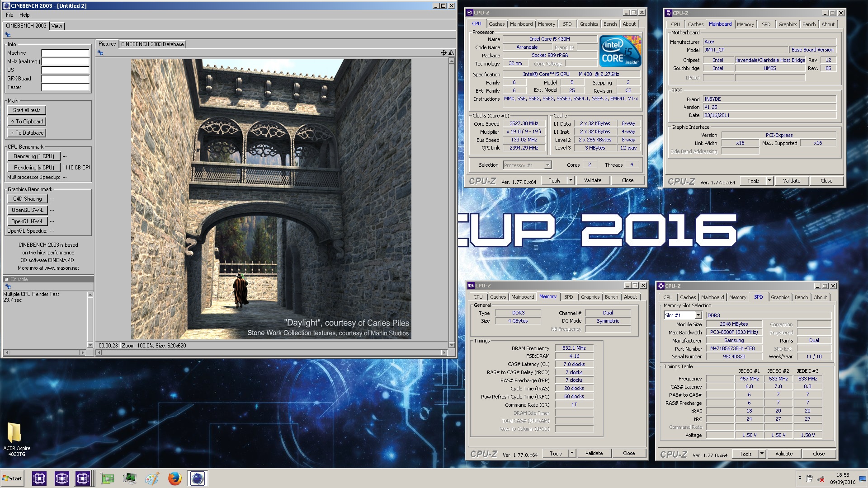Click the pin icon under CINEBENCH 2003 tab
Screen dimensions: 868x488
(8, 35)
